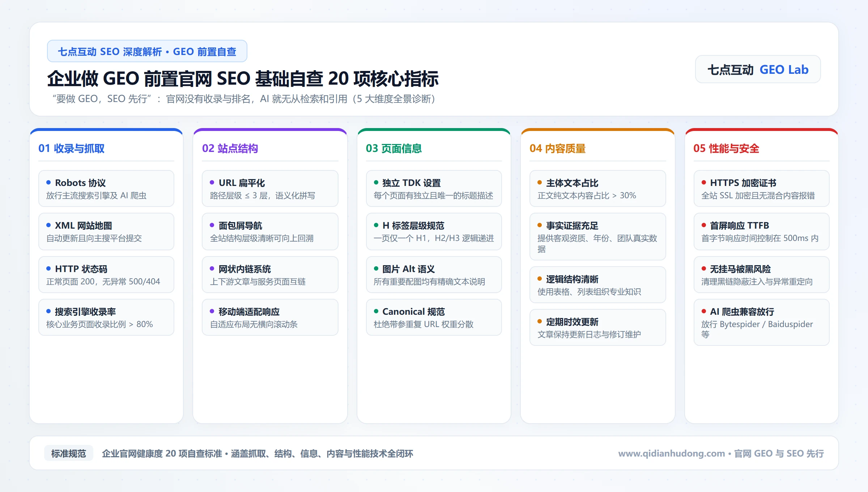
Task: Click the 首屏响应 TTFB card
Action: (762, 231)
